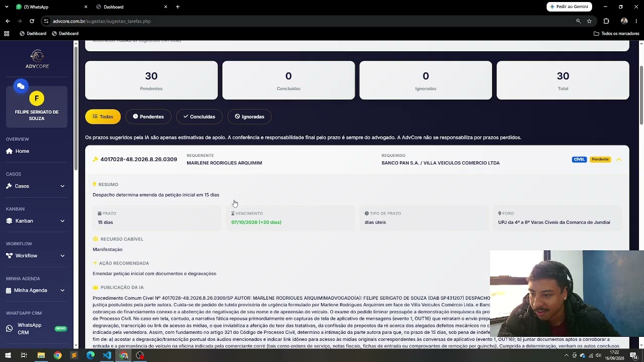644x362 pixels.
Task: Go back in browser history
Action: tap(8, 21)
